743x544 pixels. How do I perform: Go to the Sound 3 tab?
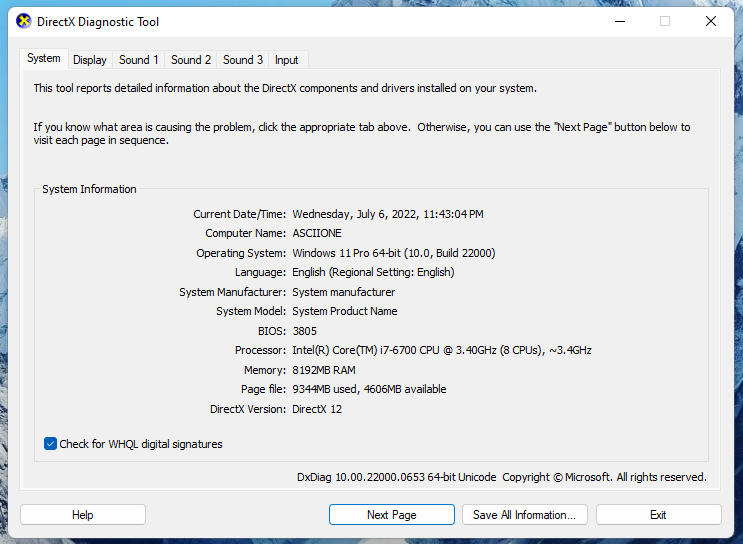243,60
